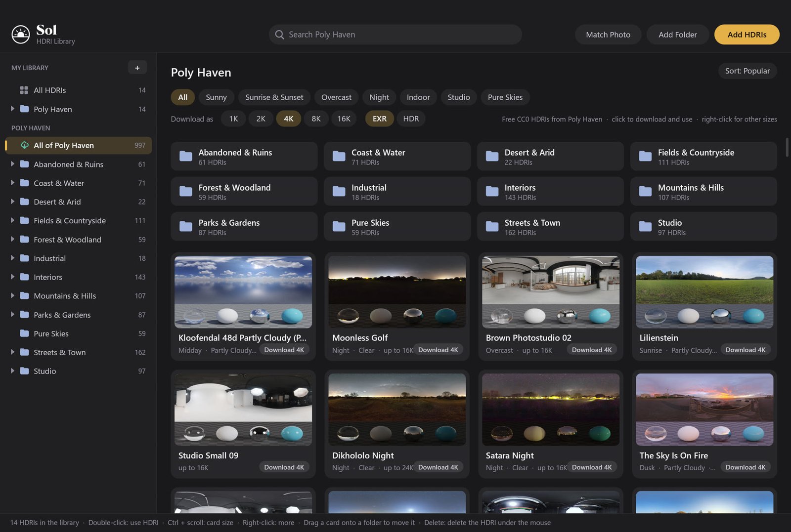Open the Fields & Countryside folder card icon
The width and height of the screenshot is (791, 532).
[646, 156]
